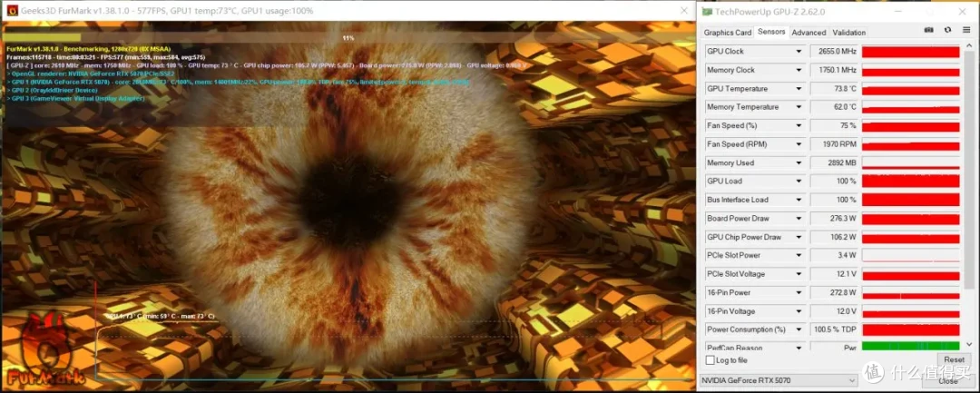Open the 16-Pin Power sensor dropdown
The height and width of the screenshot is (393, 980).
799,293
